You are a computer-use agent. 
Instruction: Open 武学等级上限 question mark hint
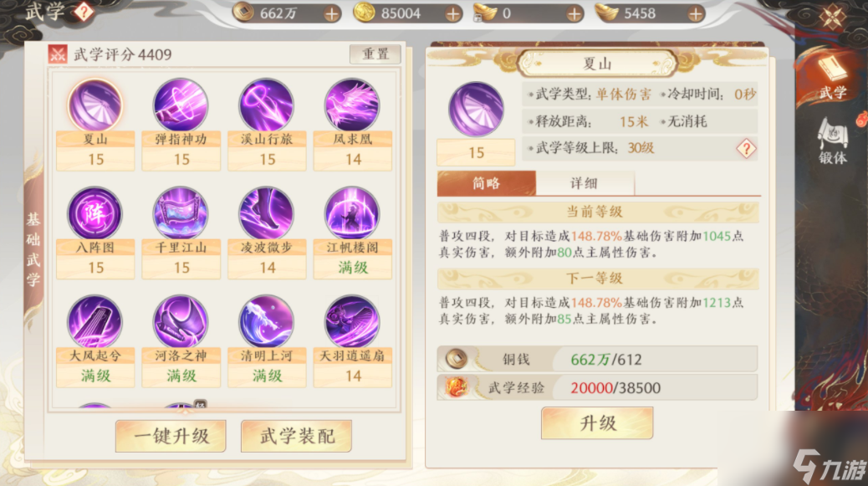point(746,148)
